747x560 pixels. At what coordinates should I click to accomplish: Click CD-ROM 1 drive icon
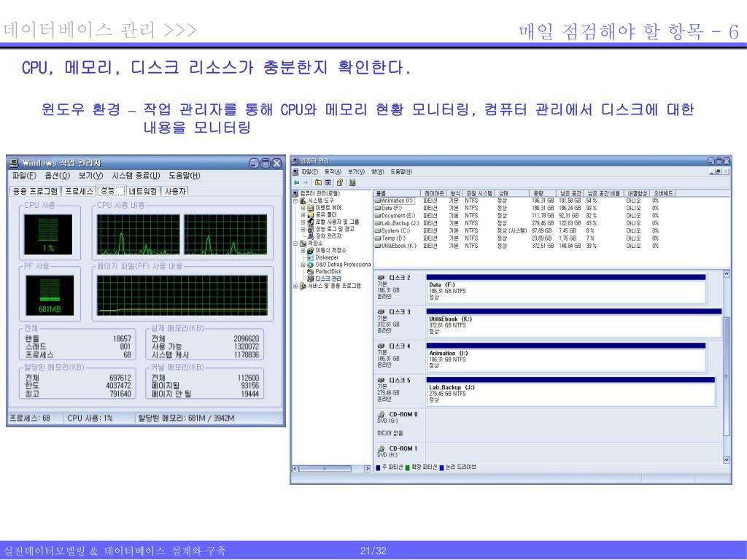(381, 448)
